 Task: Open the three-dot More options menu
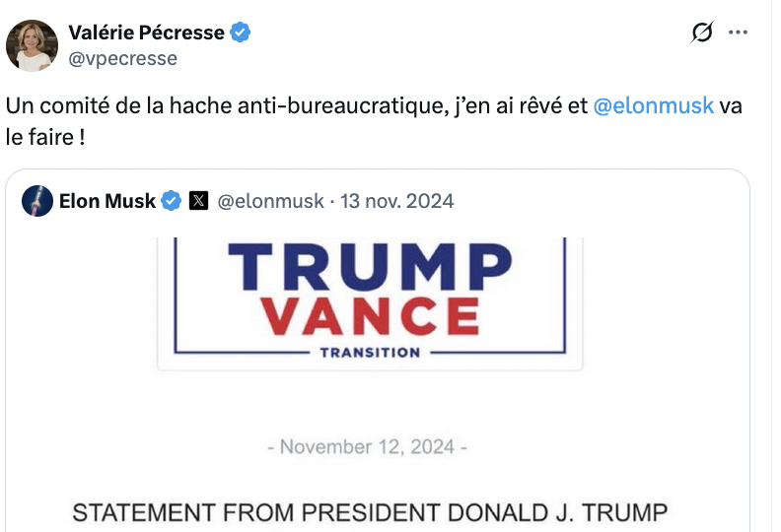click(x=738, y=33)
